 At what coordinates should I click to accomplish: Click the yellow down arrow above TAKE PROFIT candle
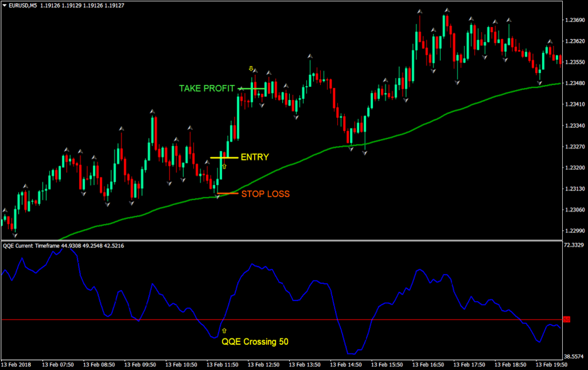251,69
